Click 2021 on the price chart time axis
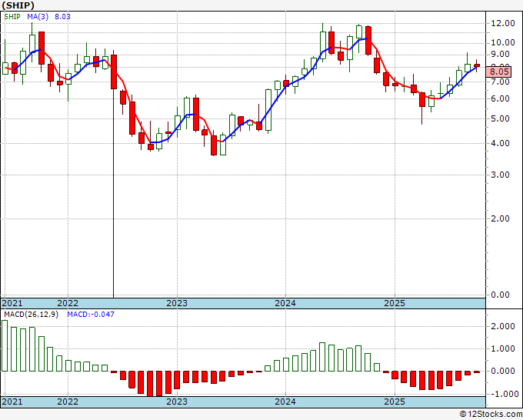This screenshot has height=420, width=523. coord(12,303)
